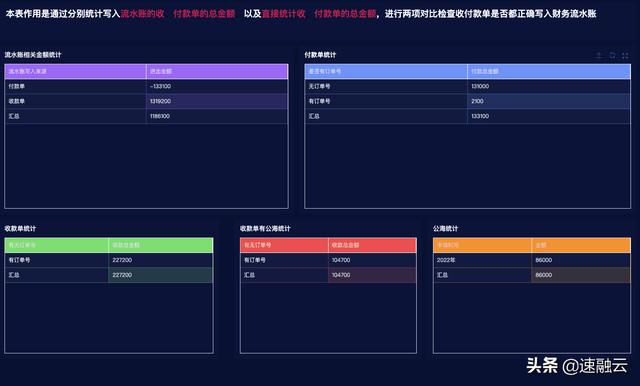Viewport: 640px width, 386px height.
Task: Expand 付款单统计 panel with fullscreen icon
Action: point(625,55)
